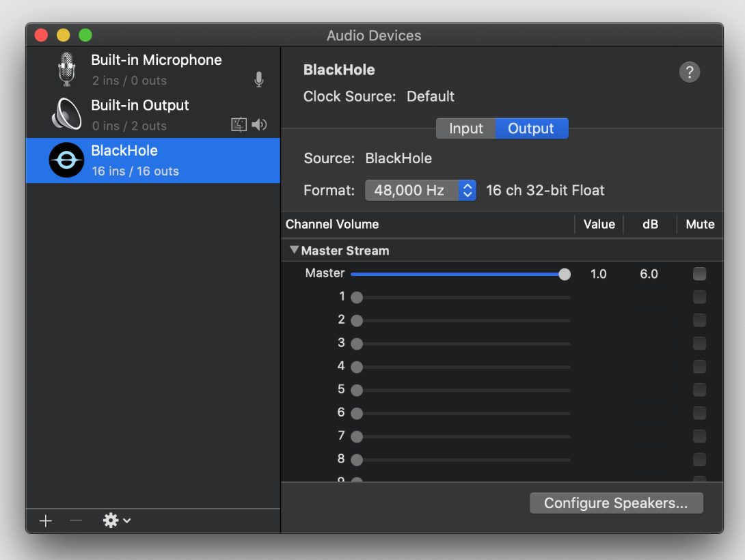Toggle mute checkbox for channel 8
The width and height of the screenshot is (745, 560).
pyautogui.click(x=699, y=460)
